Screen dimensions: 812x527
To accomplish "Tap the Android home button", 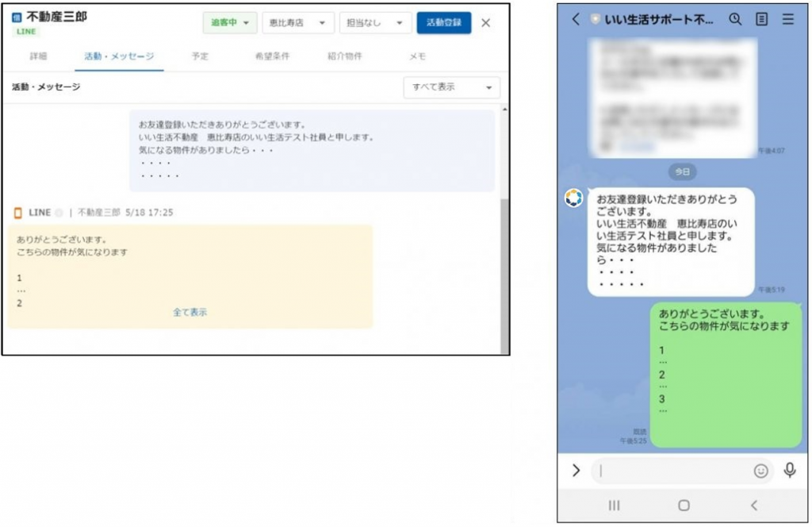I will click(x=684, y=506).
